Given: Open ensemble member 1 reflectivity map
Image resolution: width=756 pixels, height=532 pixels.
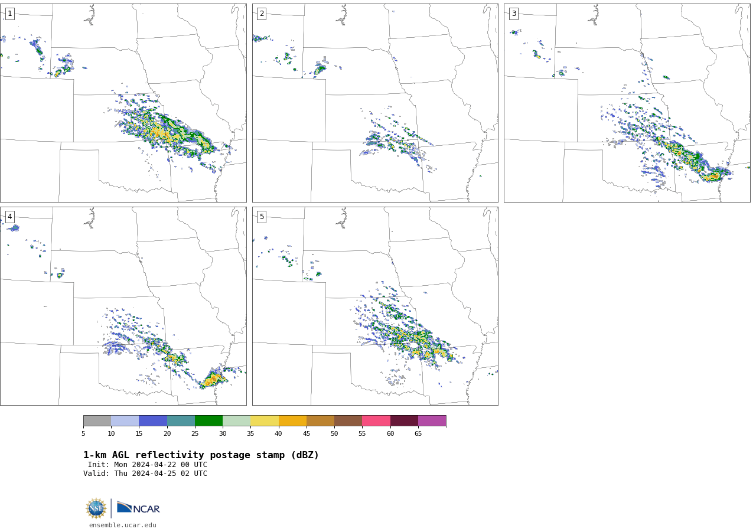Looking at the screenshot, I should pyautogui.click(x=123, y=103).
